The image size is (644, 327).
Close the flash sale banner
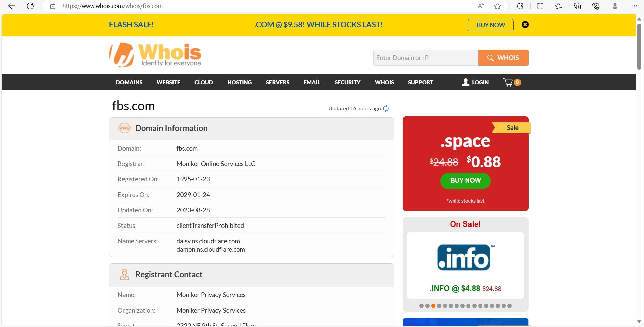[525, 25]
